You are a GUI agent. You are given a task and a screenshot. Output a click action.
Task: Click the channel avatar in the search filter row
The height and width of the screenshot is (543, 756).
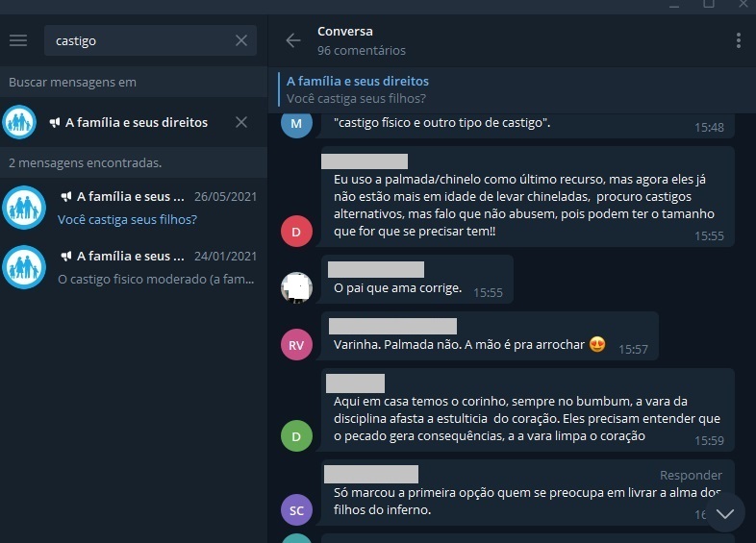19,122
